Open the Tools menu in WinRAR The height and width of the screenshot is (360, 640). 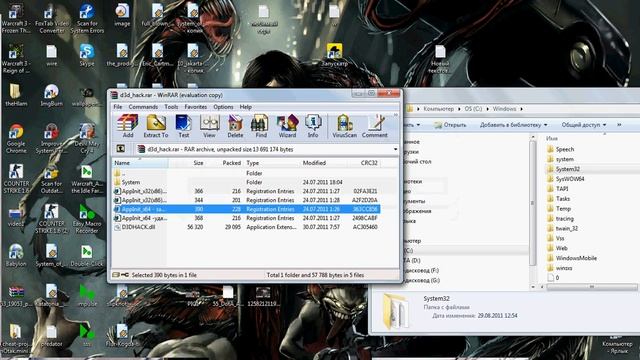pyautogui.click(x=171, y=107)
